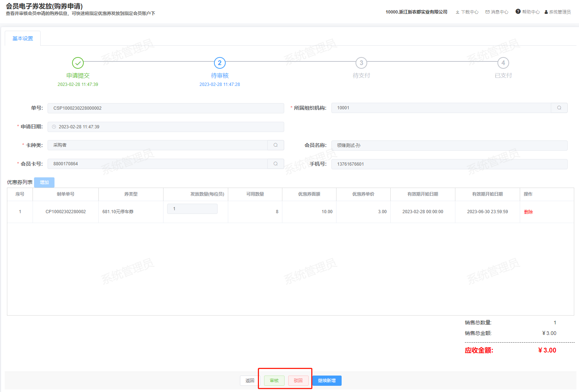Select step 2 待审核 circle
This screenshot has width=579, height=392.
[x=219, y=63]
